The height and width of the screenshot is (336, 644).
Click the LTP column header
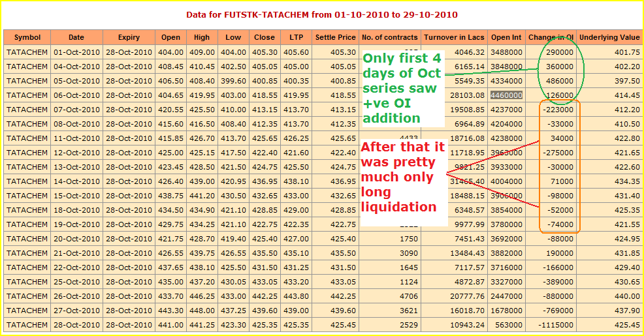point(296,37)
